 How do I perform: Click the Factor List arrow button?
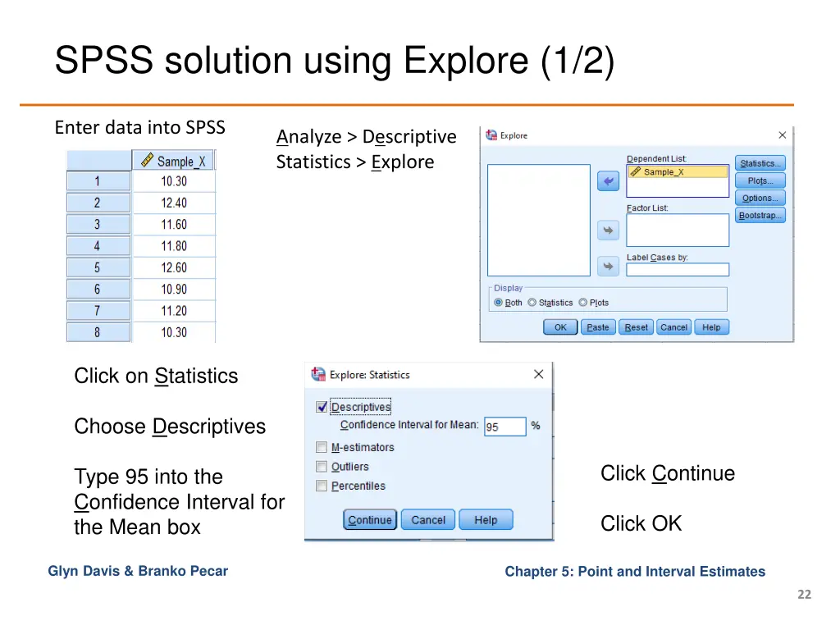click(608, 231)
